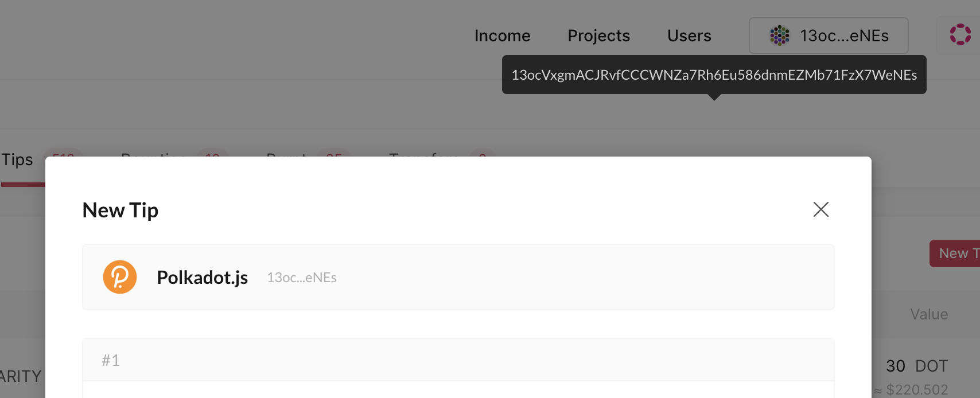Image resolution: width=980 pixels, height=398 pixels.
Task: Open the Users page
Action: click(689, 36)
